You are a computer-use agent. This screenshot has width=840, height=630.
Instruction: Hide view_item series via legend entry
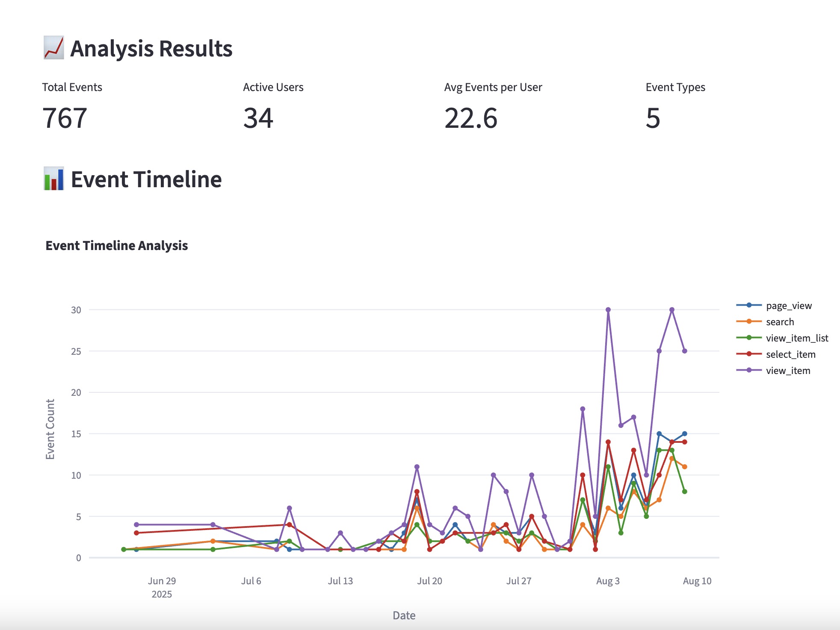(788, 371)
